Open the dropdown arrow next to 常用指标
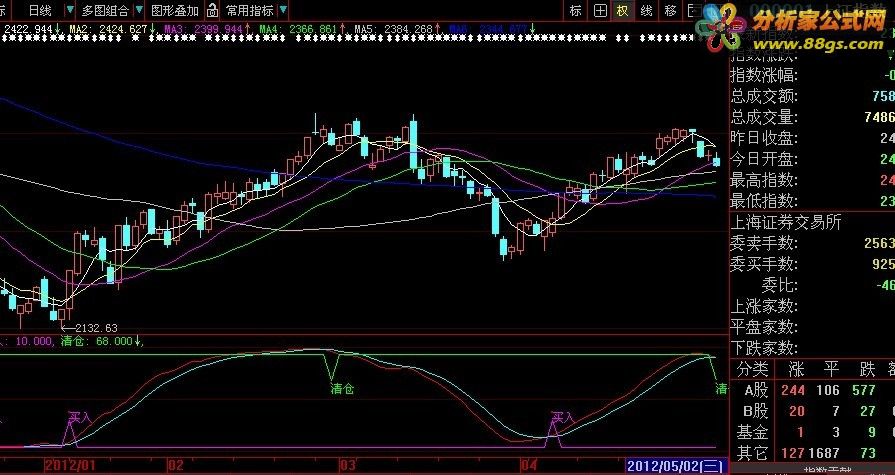 tap(283, 10)
